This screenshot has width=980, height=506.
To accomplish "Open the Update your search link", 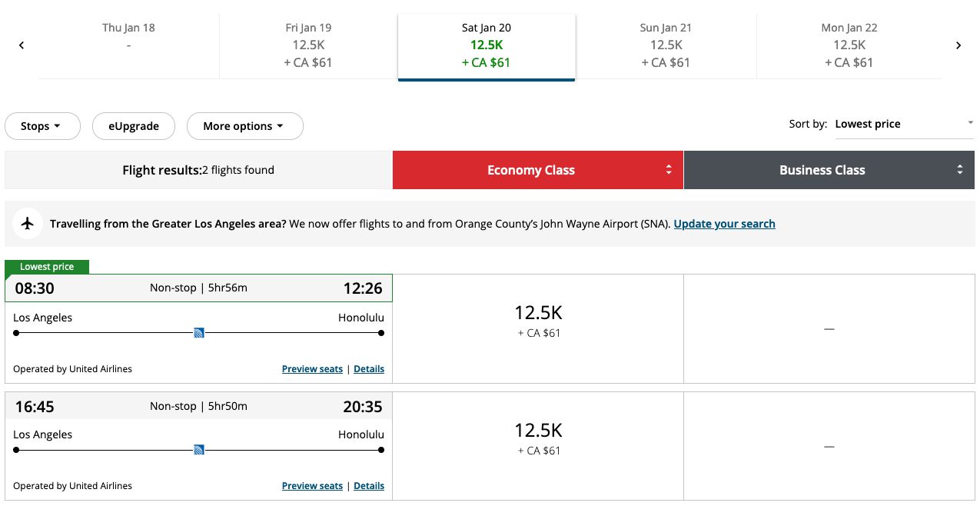I will 724,224.
